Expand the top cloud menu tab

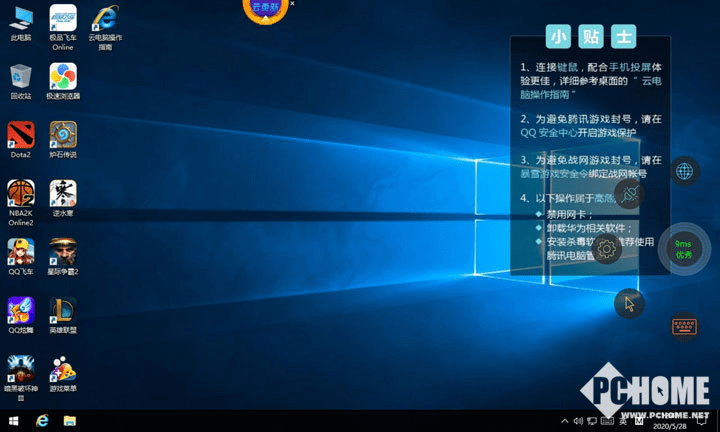[x=265, y=8]
